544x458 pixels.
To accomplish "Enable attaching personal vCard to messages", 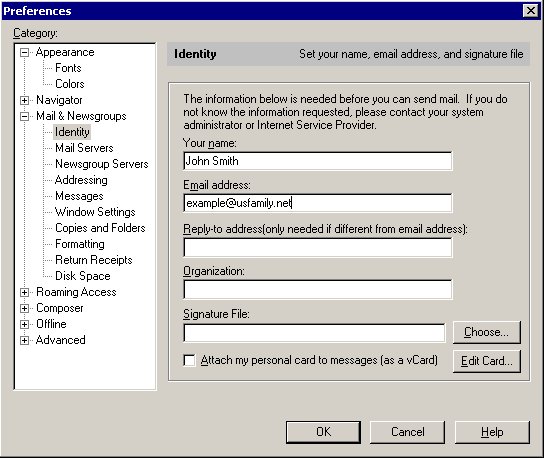I will point(189,360).
